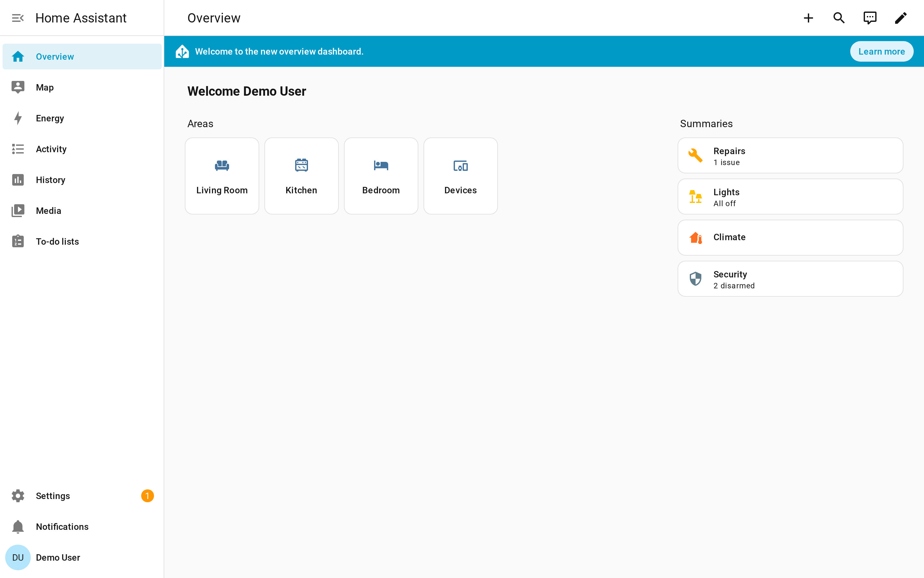
Task: Open the Lights summary title
Action: point(726,192)
